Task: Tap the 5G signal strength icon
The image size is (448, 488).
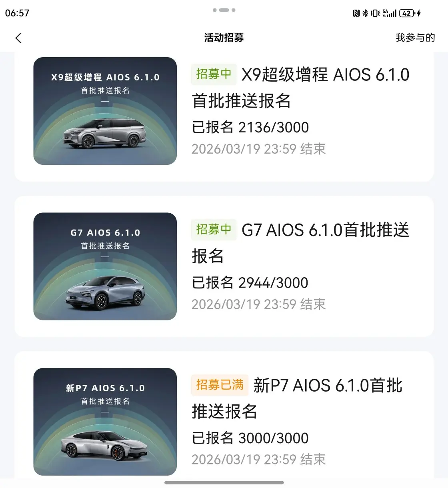Action: click(389, 13)
